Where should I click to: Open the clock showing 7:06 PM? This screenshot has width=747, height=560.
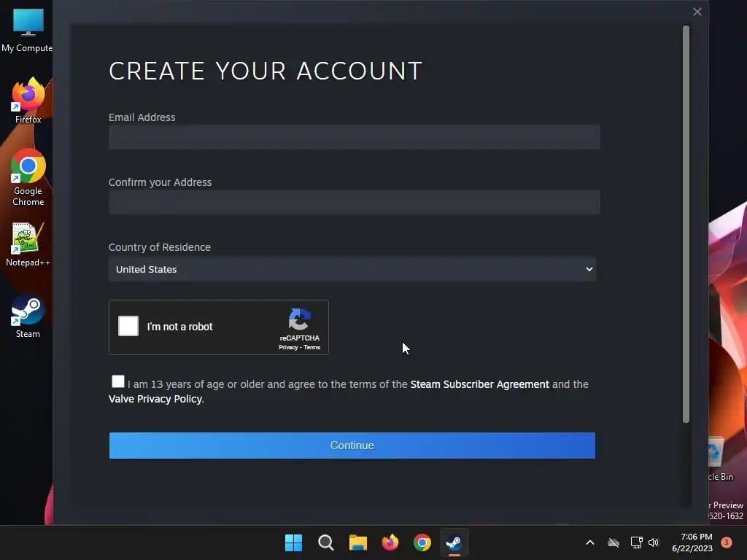692,542
